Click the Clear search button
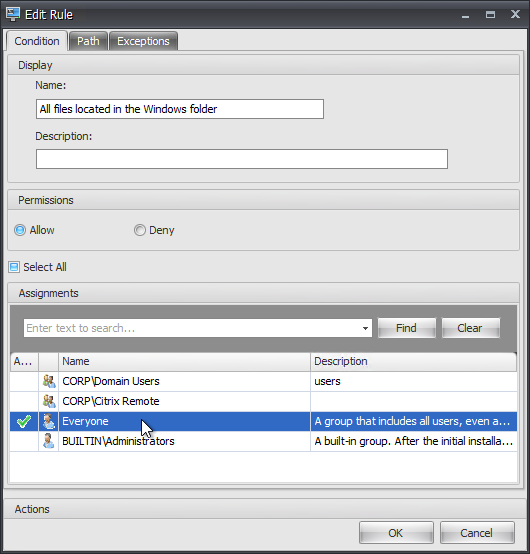Screen dimensions: 530x554 (x=470, y=328)
